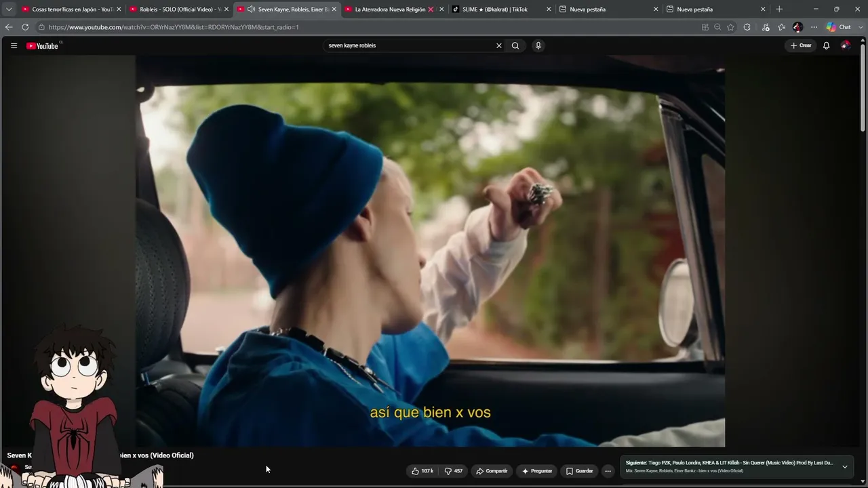Click the 'Preguntar' ask button

pos(537,471)
